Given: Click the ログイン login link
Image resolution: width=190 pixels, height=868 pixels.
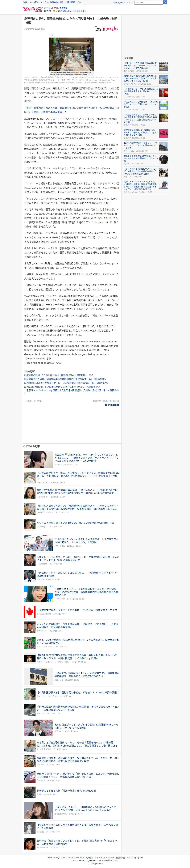Looking at the screenshot, I should click(x=48, y=11).
